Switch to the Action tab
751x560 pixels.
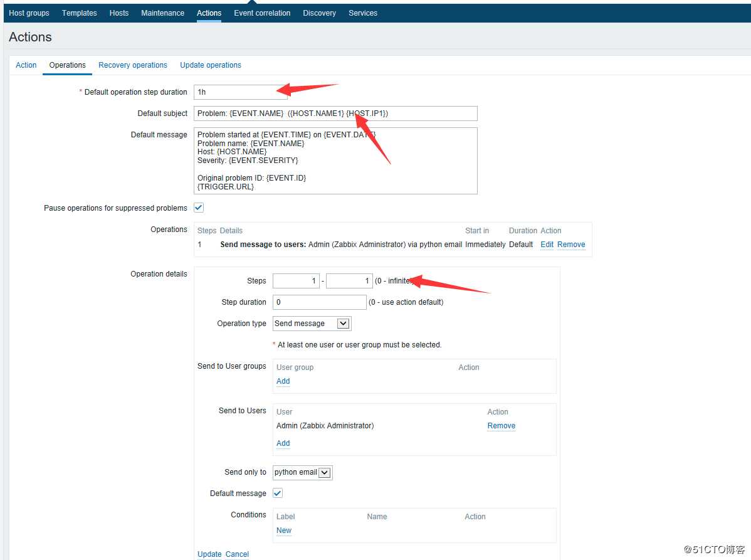click(26, 65)
